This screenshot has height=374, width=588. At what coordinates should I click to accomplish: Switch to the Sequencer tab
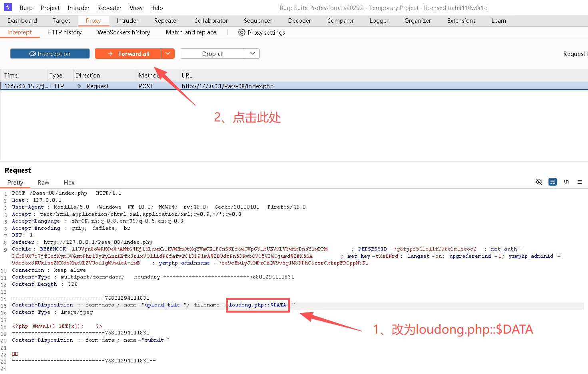pos(258,21)
